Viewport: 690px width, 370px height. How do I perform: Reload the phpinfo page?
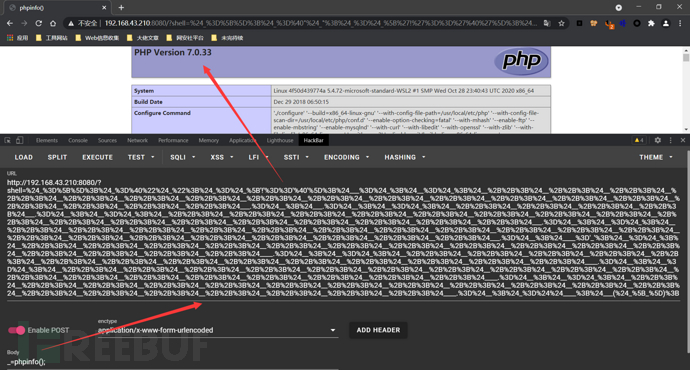[39, 23]
